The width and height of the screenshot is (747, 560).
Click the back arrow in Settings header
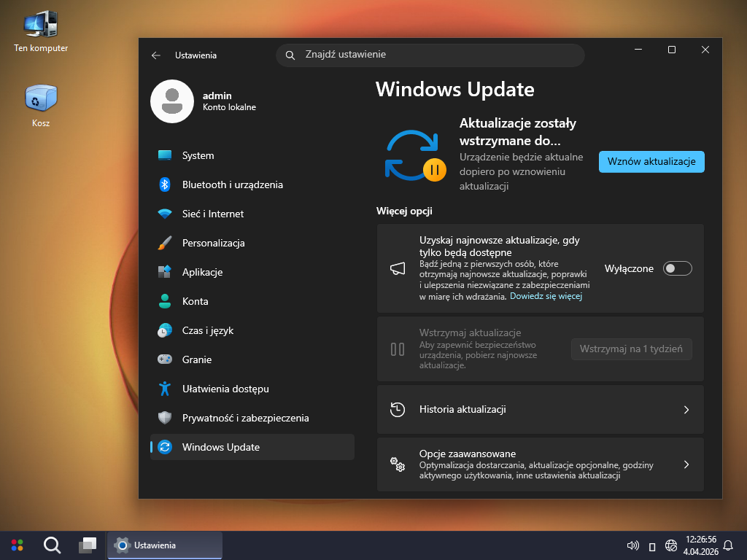155,55
